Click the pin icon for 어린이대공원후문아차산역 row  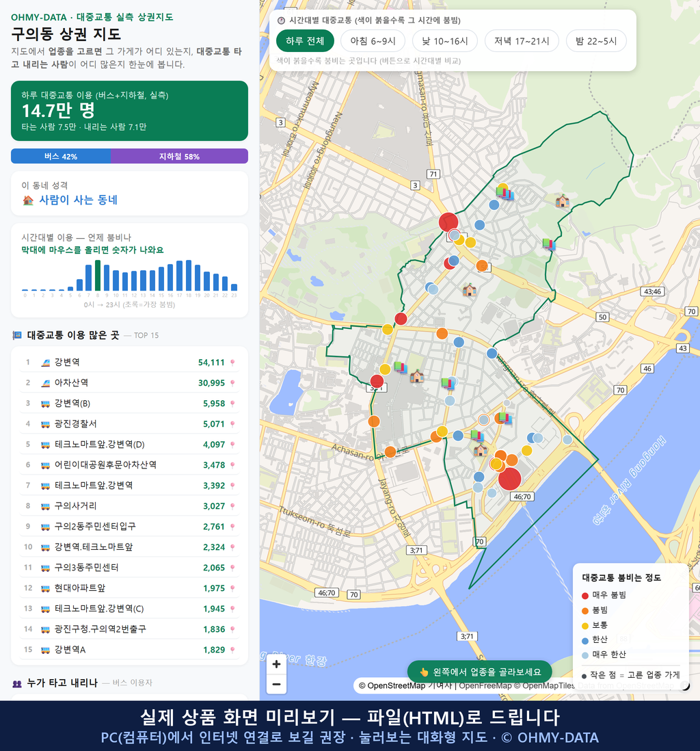click(232, 465)
